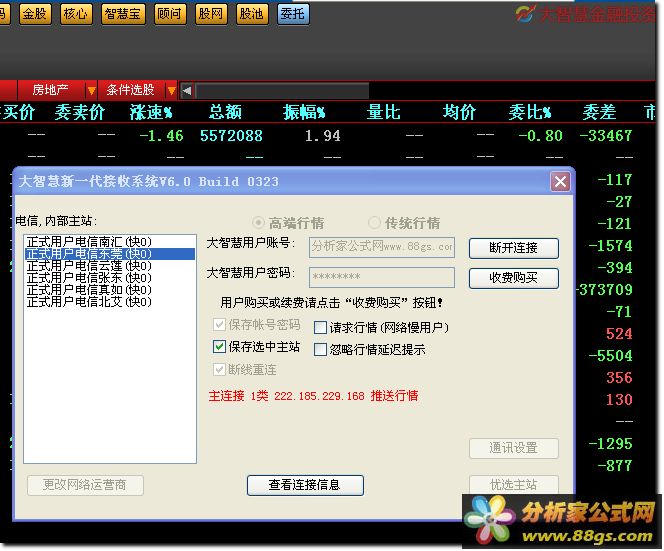Click the 委托 toolbar button
The image size is (664, 551).
pos(293,14)
